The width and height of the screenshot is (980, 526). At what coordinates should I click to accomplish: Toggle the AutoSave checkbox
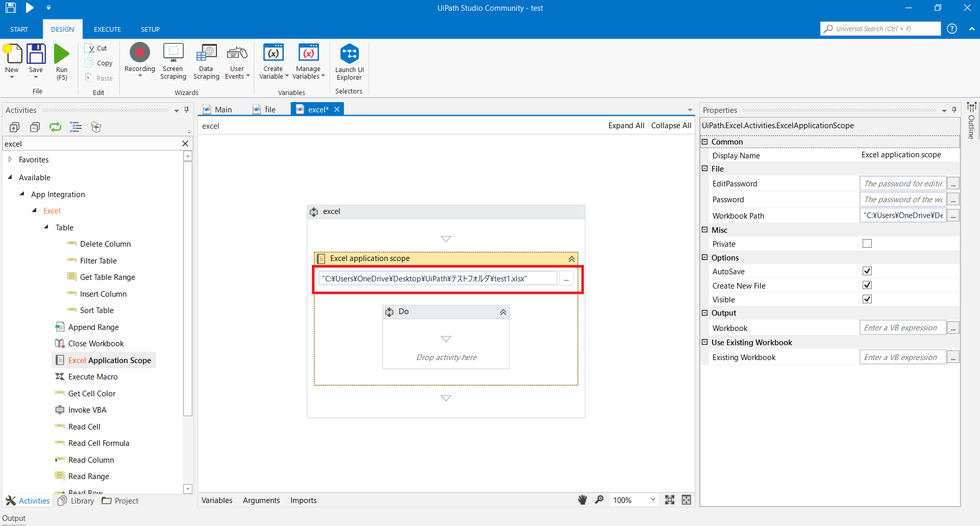(x=867, y=271)
